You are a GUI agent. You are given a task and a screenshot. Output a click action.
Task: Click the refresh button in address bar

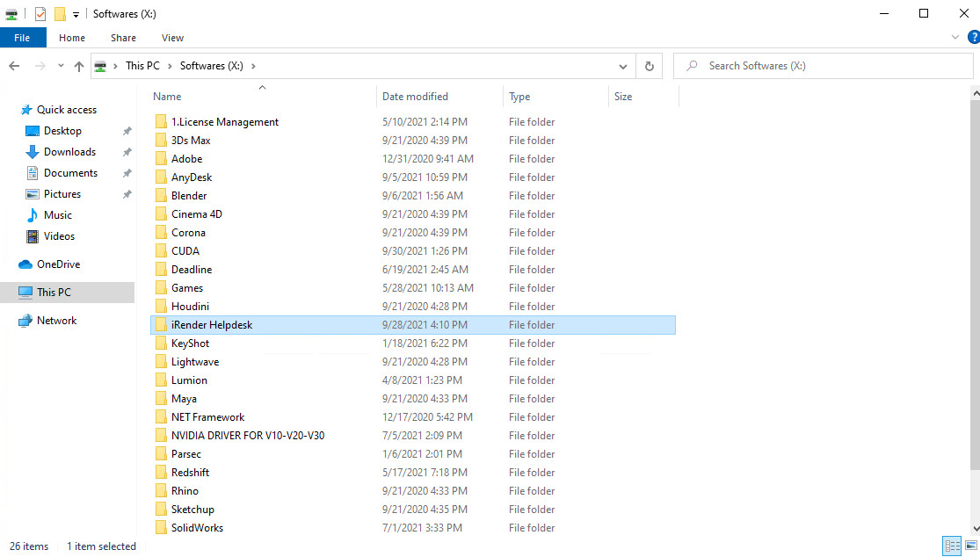pyautogui.click(x=650, y=66)
